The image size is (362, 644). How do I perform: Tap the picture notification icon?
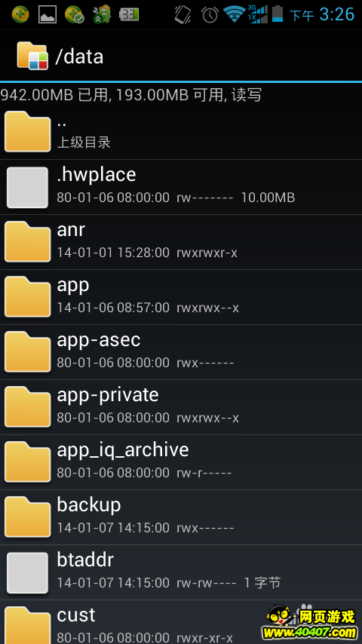click(48, 14)
